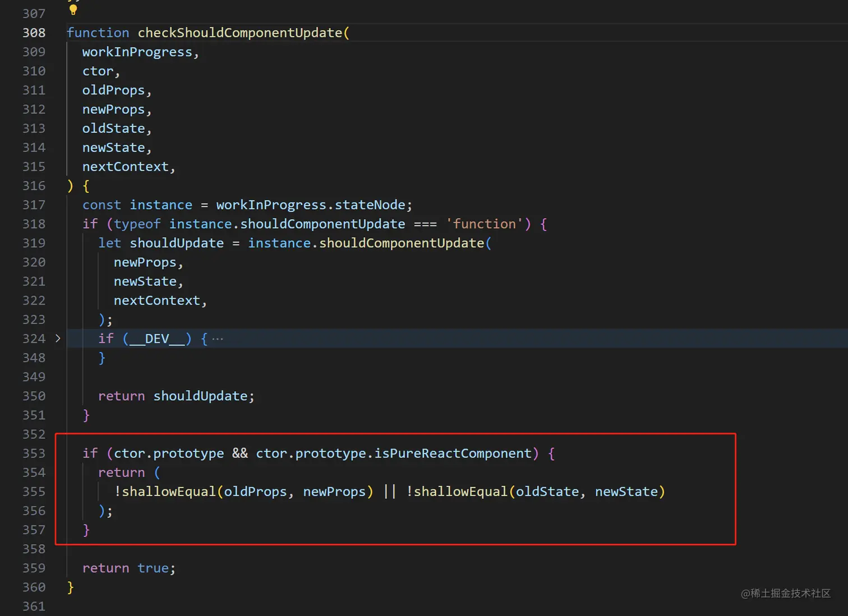Screen dimensions: 848x616
Task: Click the stateNode property on line 317
Action: pos(370,205)
